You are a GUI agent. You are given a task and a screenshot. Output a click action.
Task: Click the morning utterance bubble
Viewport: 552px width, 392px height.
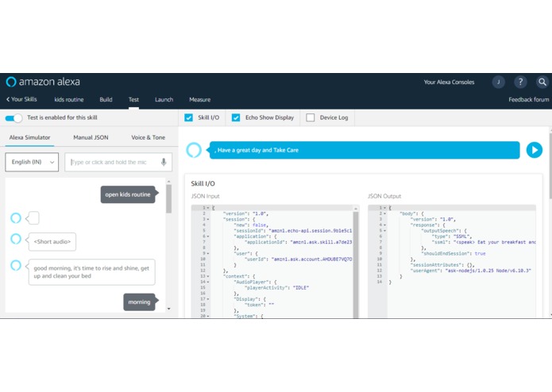[140, 302]
